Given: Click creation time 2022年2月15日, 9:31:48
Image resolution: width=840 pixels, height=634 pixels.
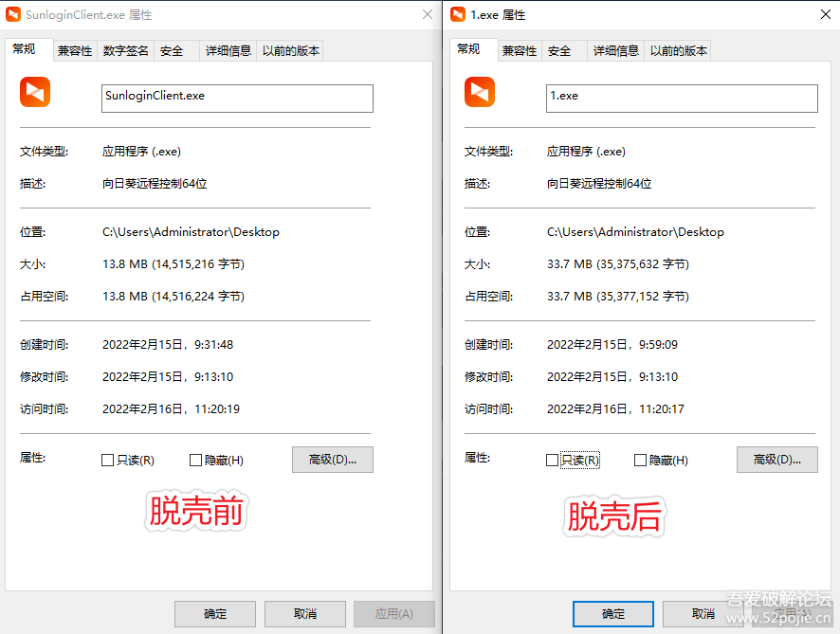Looking at the screenshot, I should tap(168, 344).
